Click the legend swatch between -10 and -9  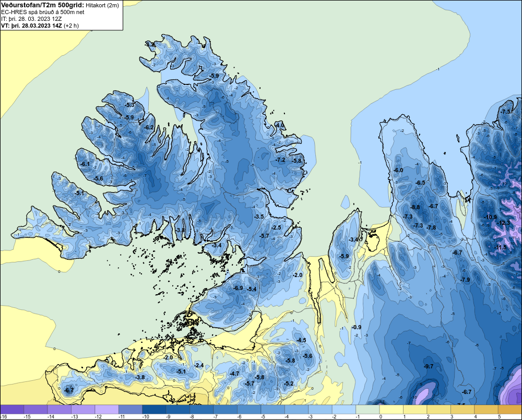154,410
